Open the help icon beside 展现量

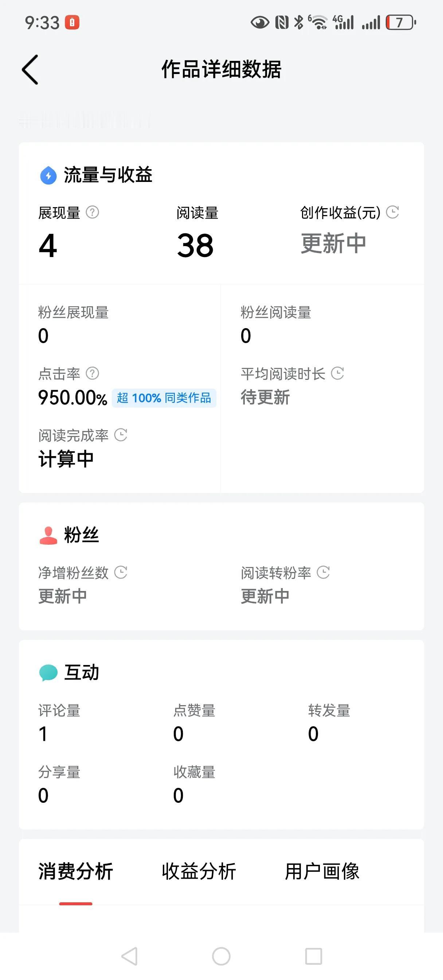coord(93,212)
